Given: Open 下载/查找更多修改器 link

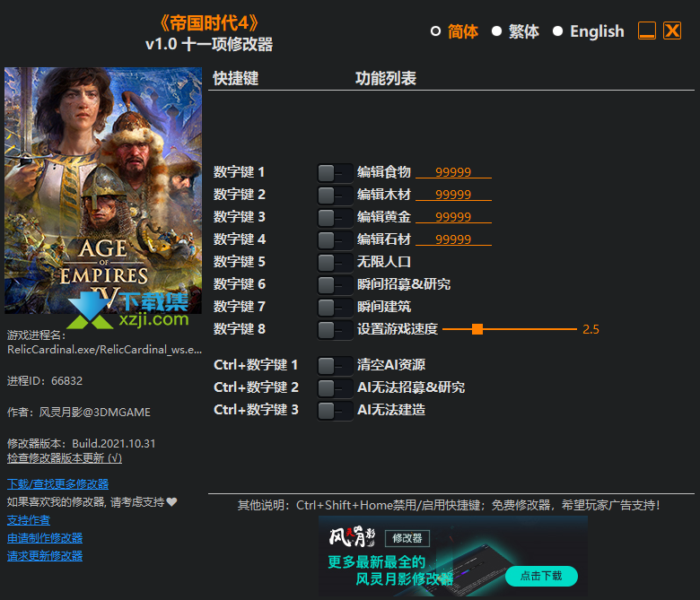Looking at the screenshot, I should tap(57, 484).
